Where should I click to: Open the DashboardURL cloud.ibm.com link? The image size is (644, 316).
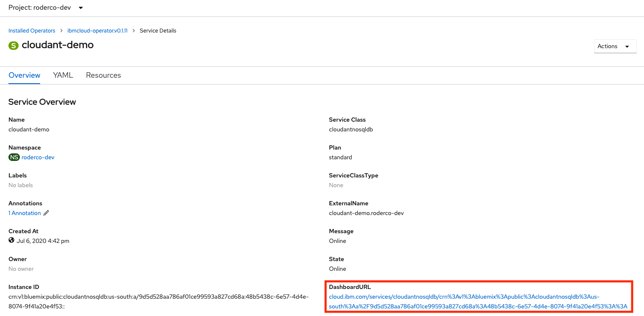[478, 302]
